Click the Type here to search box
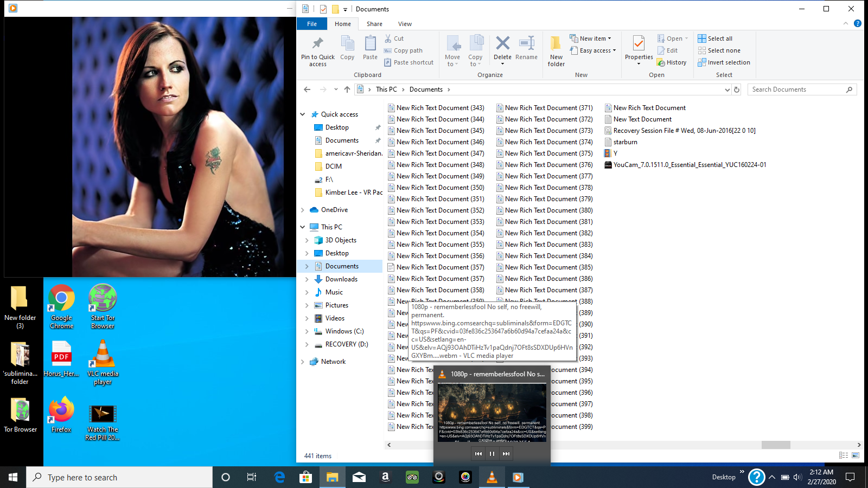868x488 pixels. (x=119, y=477)
